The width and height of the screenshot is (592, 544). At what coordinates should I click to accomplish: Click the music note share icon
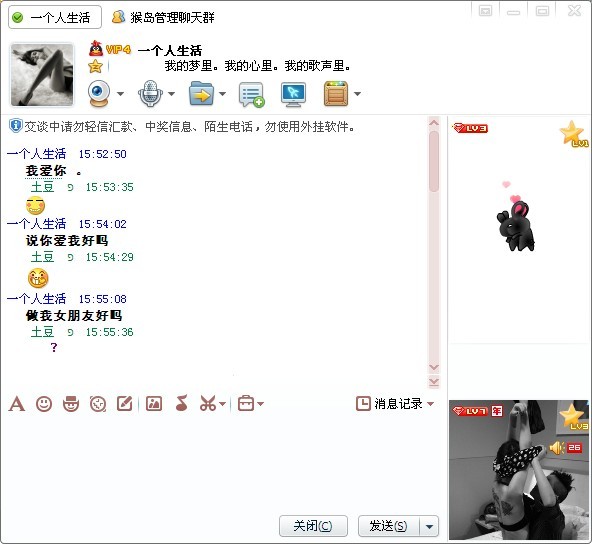tap(182, 403)
